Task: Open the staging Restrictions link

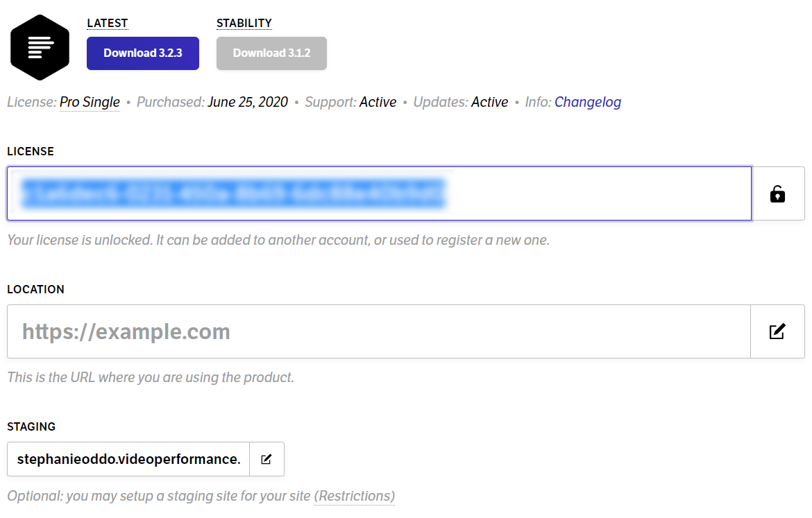Action: tap(355, 496)
